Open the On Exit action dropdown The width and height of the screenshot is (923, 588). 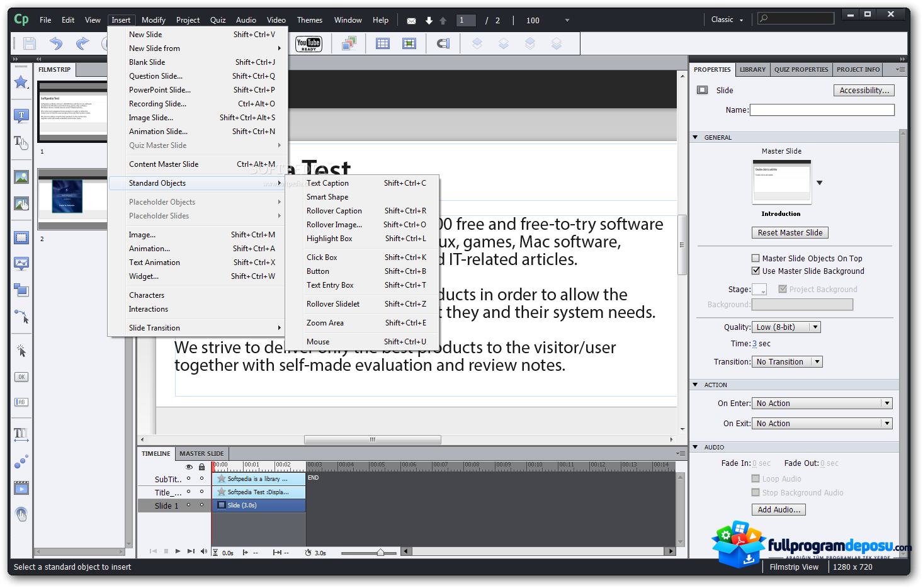click(x=822, y=424)
